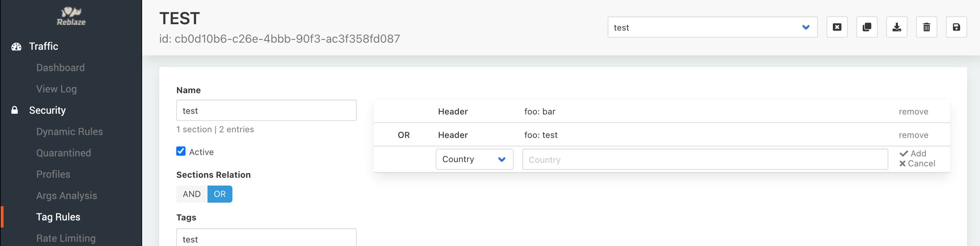This screenshot has height=246, width=980.
Task: Open Dynamic Rules in sidebar
Action: coord(69,132)
